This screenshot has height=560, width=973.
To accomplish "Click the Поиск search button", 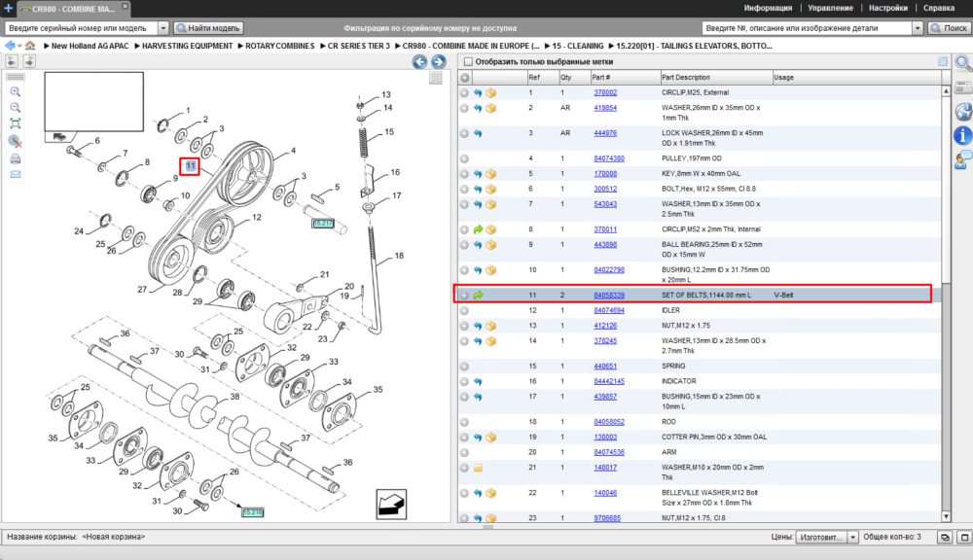I will [x=949, y=28].
